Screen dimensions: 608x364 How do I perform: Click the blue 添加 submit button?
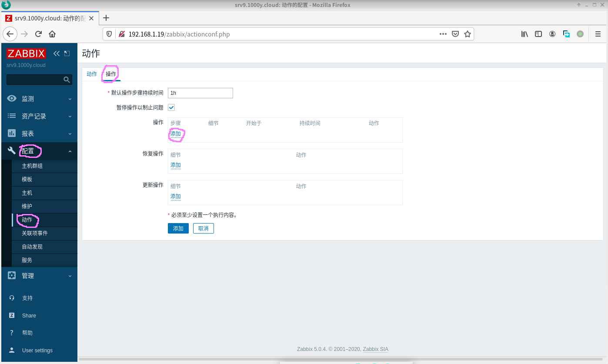(178, 228)
